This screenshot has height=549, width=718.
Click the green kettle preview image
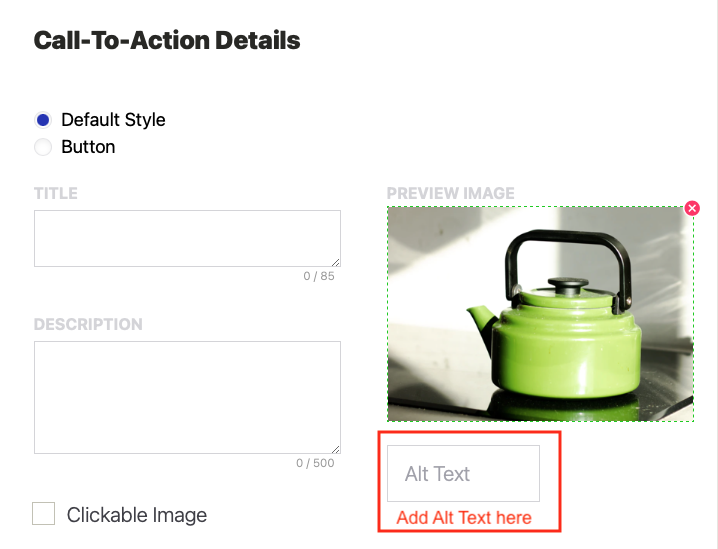(x=540, y=314)
